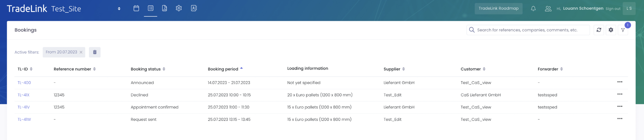Click the TradeLink Roadmap button
644x140 pixels.
click(498, 8)
